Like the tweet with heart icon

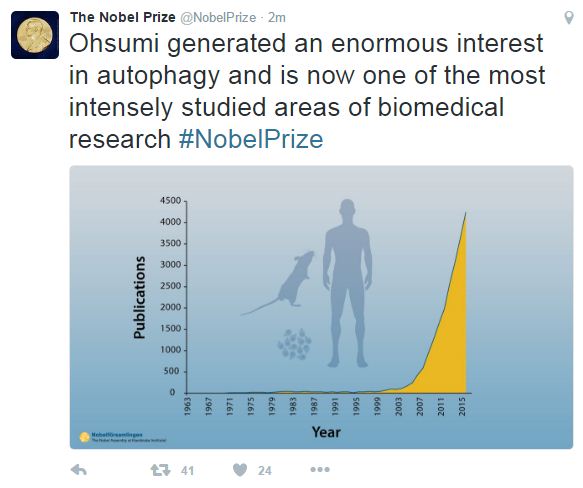[x=240, y=470]
